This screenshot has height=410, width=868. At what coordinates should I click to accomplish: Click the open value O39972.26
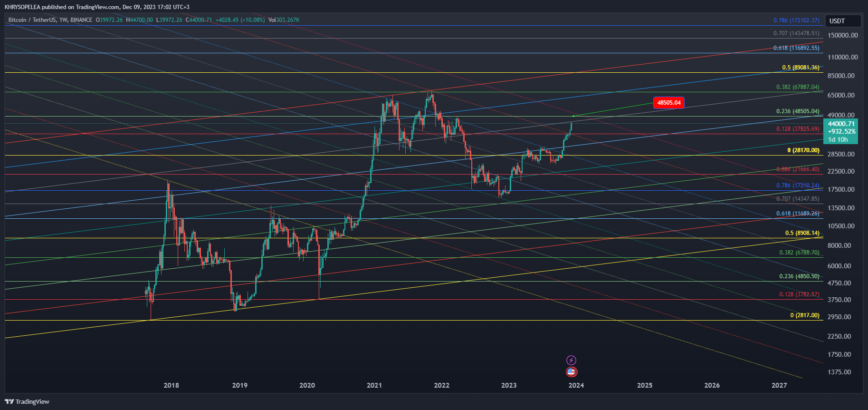[x=109, y=20]
